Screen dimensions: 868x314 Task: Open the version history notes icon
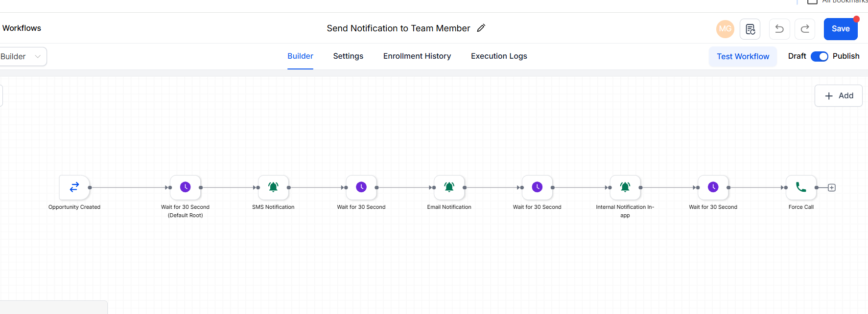point(750,29)
